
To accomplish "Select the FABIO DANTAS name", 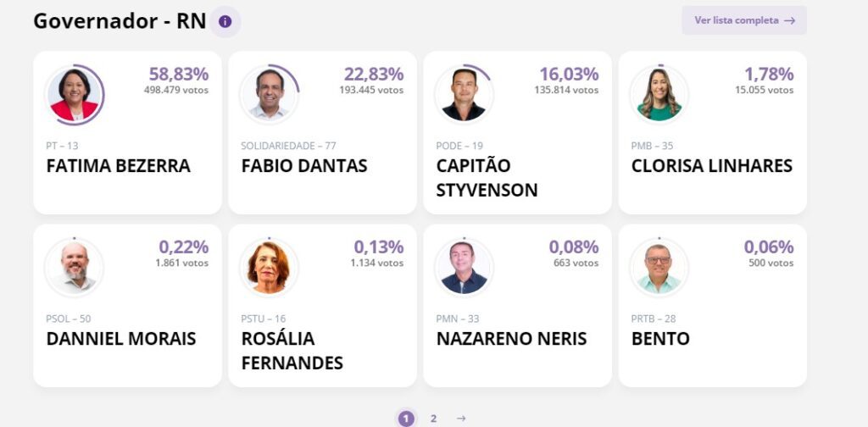I will (304, 166).
